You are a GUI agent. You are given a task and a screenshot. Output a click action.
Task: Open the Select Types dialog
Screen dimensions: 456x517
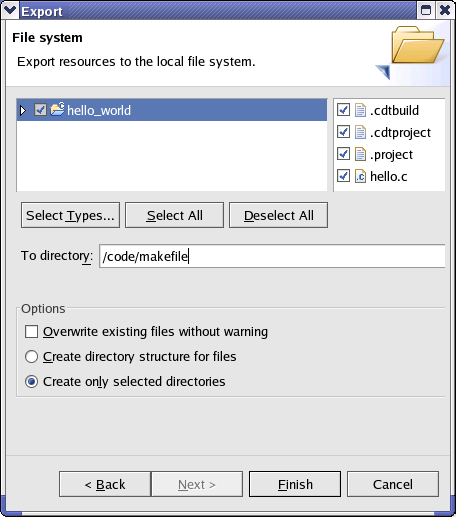70,215
